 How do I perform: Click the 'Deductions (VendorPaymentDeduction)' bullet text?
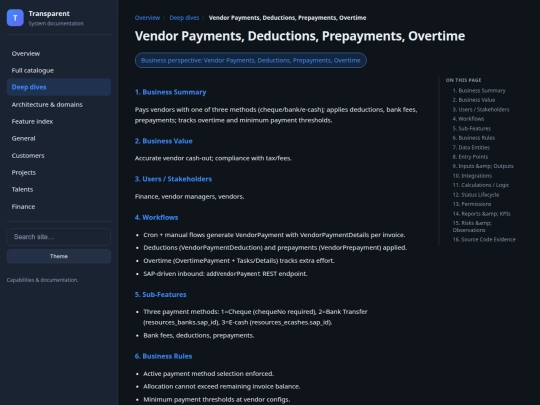[275, 248]
